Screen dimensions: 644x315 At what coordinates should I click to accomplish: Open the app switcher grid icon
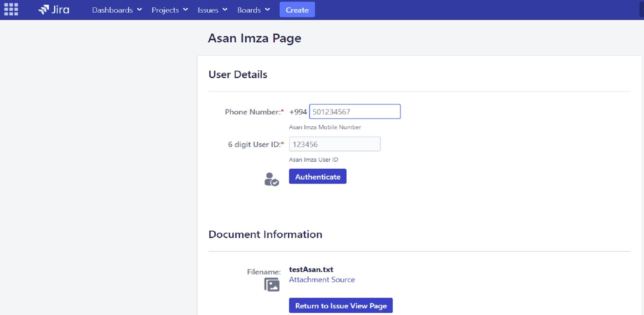click(x=11, y=9)
